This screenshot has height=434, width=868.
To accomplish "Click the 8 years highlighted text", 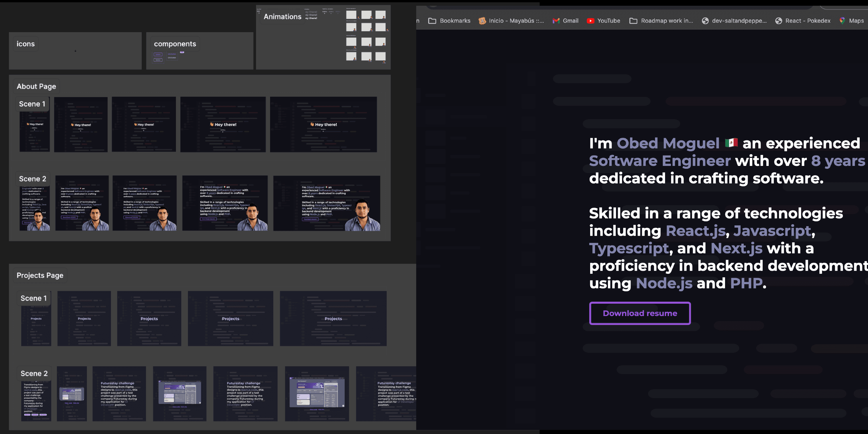I will pos(838,161).
